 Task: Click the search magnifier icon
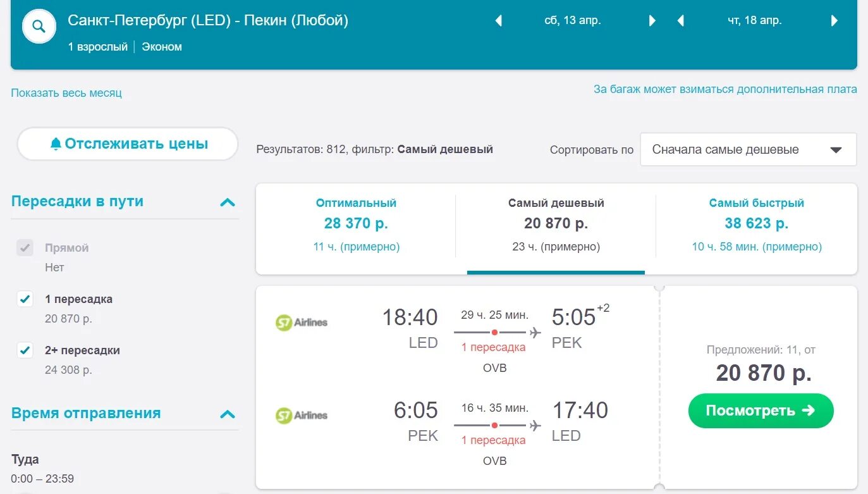click(x=39, y=27)
